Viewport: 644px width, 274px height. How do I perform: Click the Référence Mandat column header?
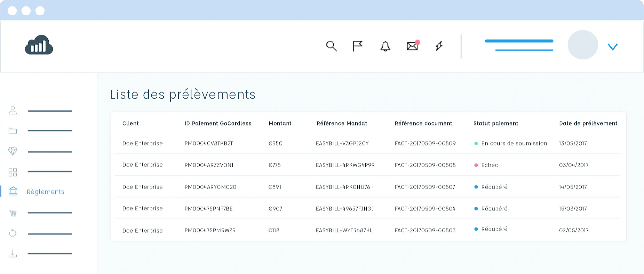tap(342, 123)
